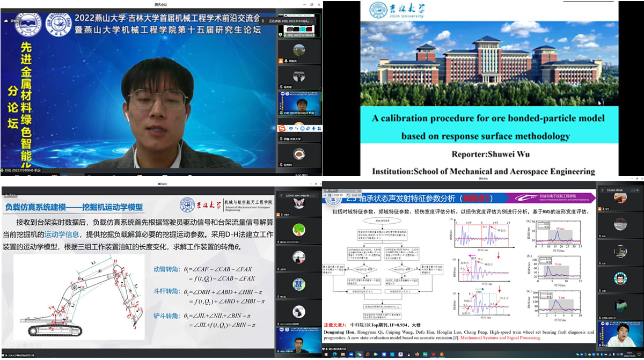Click the cartoon glasses avatar participant
This screenshot has width=644, height=360.
[620, 279]
